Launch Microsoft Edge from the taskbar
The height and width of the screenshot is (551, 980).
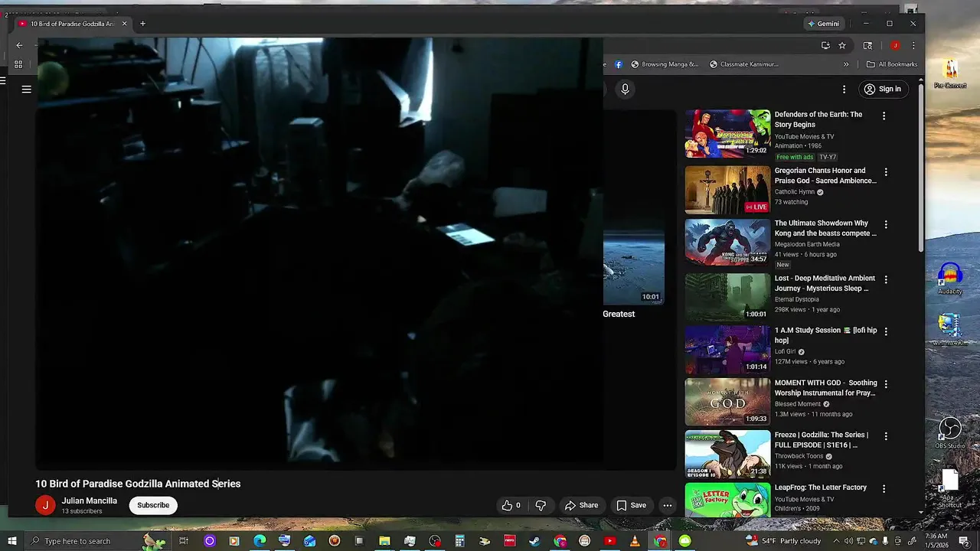coord(260,541)
